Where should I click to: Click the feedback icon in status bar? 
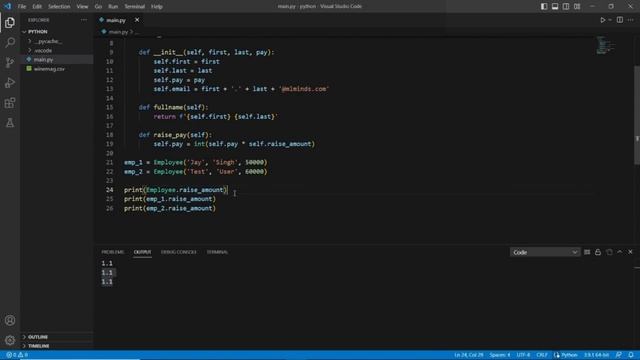click(619, 355)
